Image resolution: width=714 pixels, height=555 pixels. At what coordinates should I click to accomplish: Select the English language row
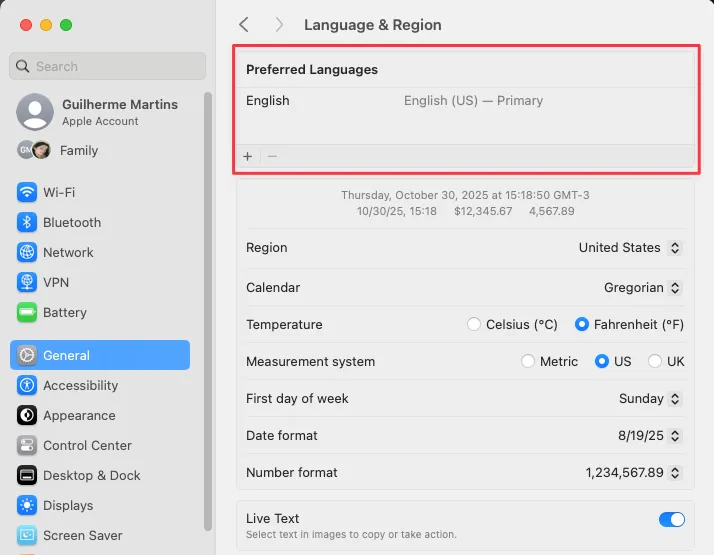(x=466, y=101)
